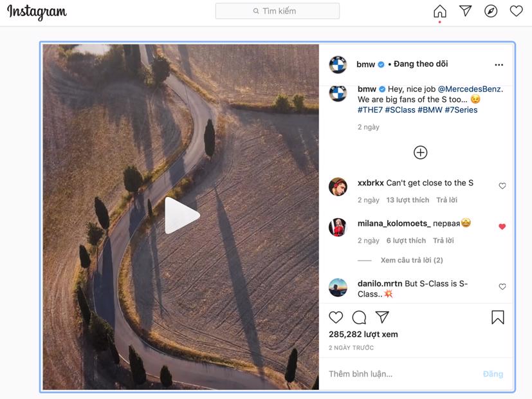Expand replies with Xem câu trả lời (2)
The width and height of the screenshot is (532, 399).
(411, 260)
